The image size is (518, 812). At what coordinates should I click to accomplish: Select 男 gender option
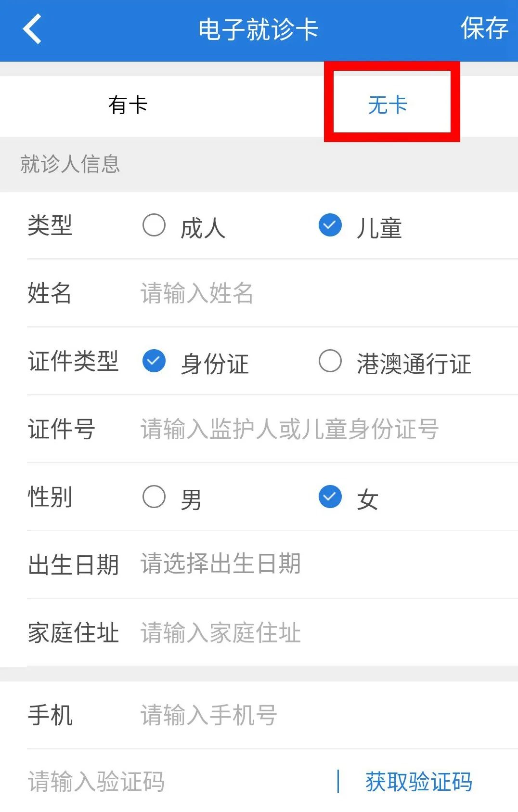(154, 497)
